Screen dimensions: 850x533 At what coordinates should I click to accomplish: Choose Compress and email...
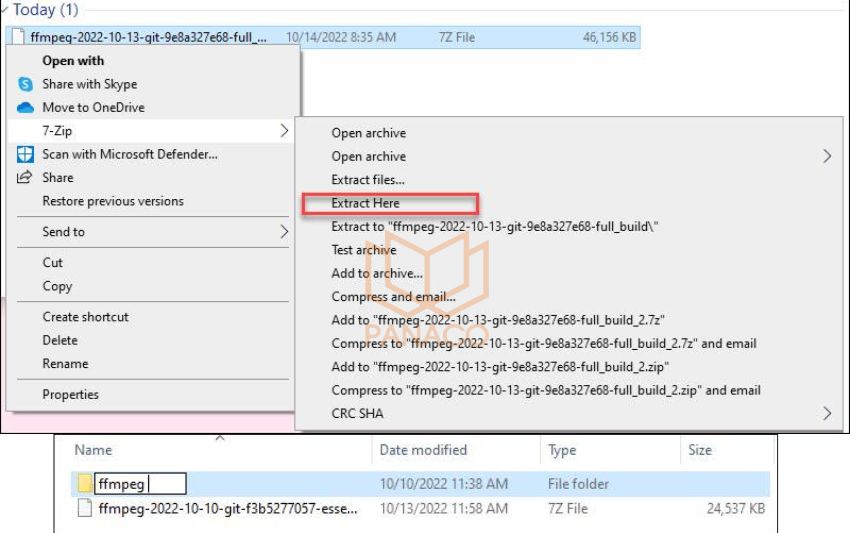tap(394, 296)
